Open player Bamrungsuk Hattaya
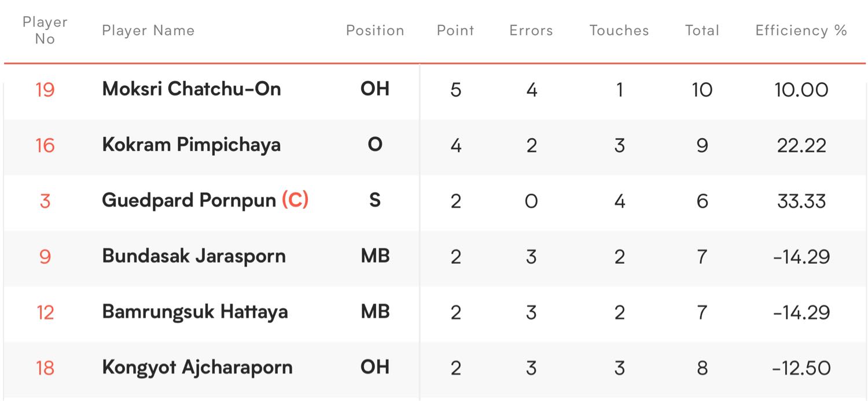Image resolution: width=868 pixels, height=401 pixels. click(195, 312)
